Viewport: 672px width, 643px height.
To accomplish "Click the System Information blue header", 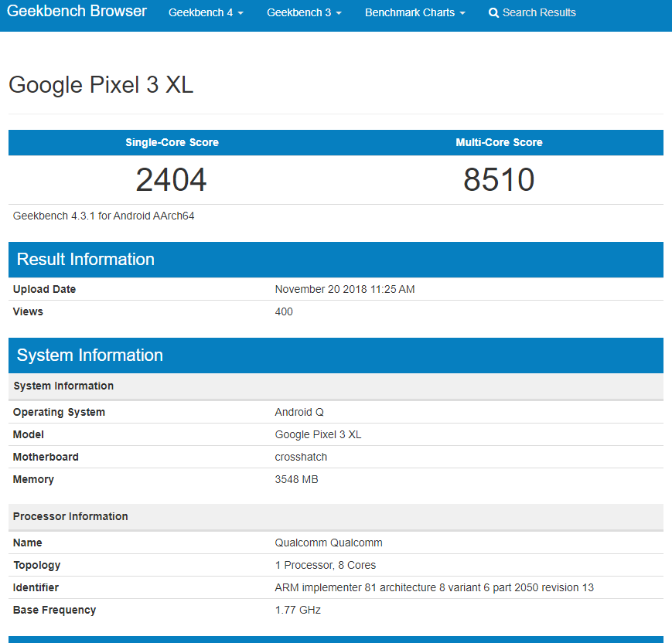I will (x=336, y=356).
